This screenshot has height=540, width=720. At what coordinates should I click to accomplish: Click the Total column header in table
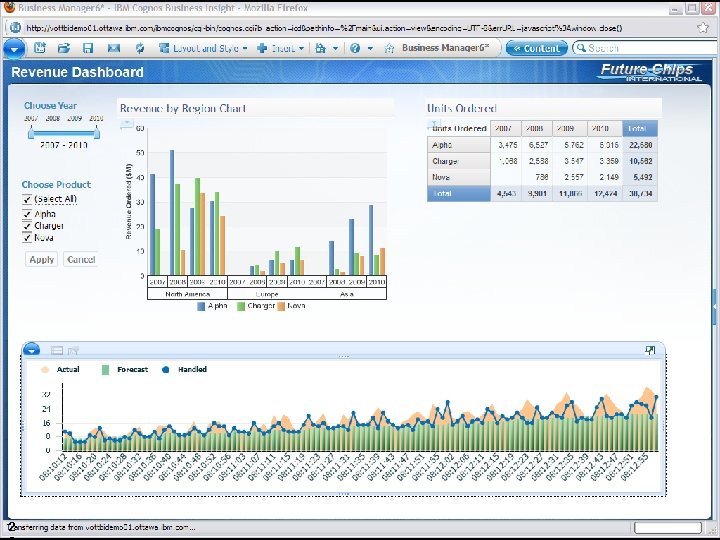tap(640, 129)
